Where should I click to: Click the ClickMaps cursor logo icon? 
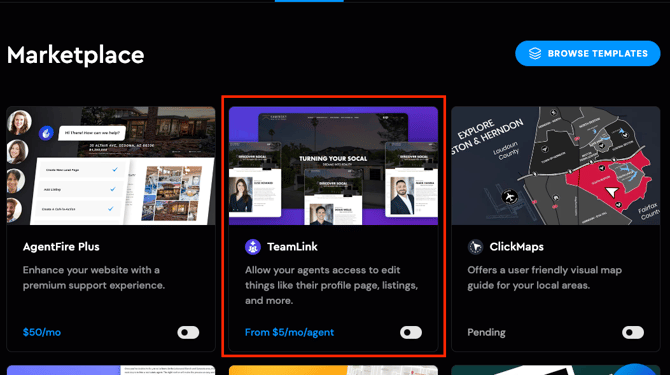pos(475,247)
